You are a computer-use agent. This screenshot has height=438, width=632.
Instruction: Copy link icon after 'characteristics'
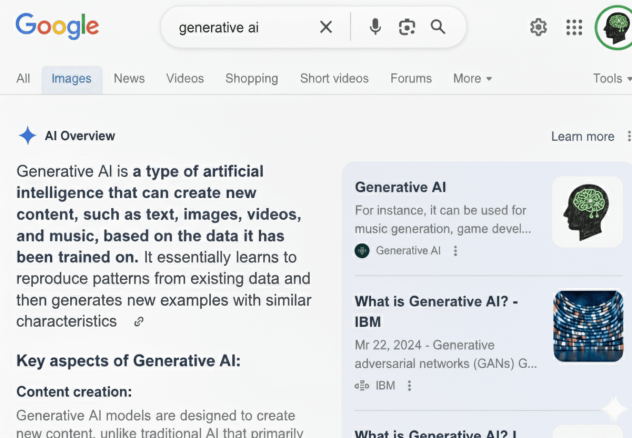[x=139, y=322]
